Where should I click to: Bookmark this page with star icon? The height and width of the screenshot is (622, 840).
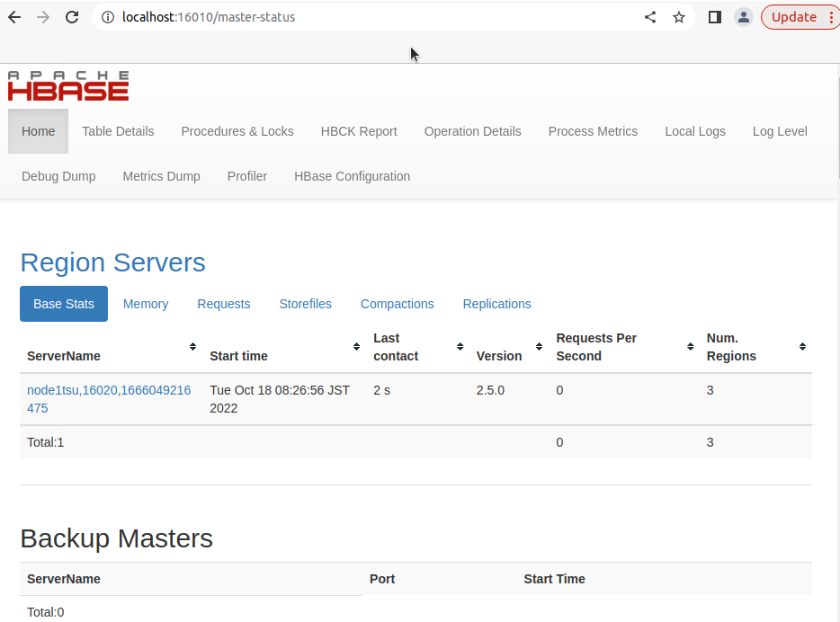pos(679,17)
